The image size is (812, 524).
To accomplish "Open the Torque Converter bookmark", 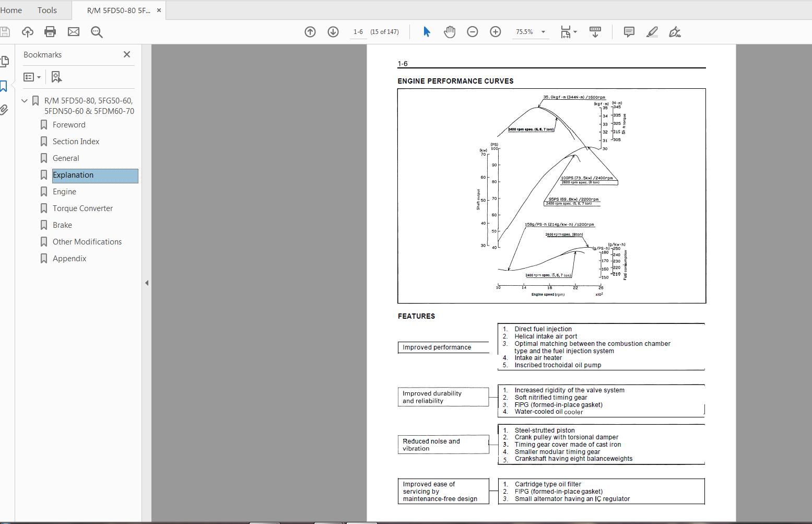I will (83, 208).
